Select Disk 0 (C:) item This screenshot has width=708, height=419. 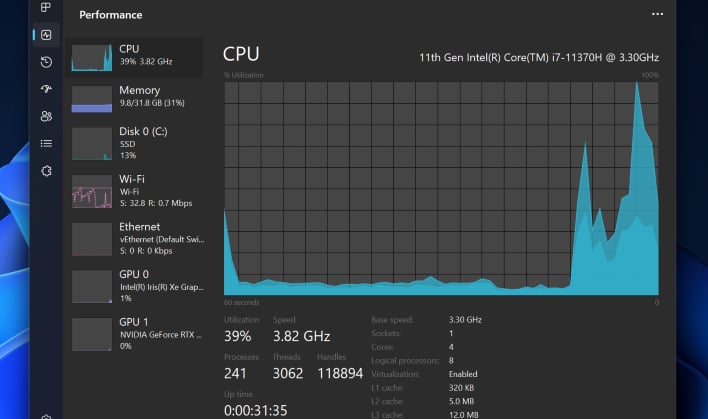(135, 144)
